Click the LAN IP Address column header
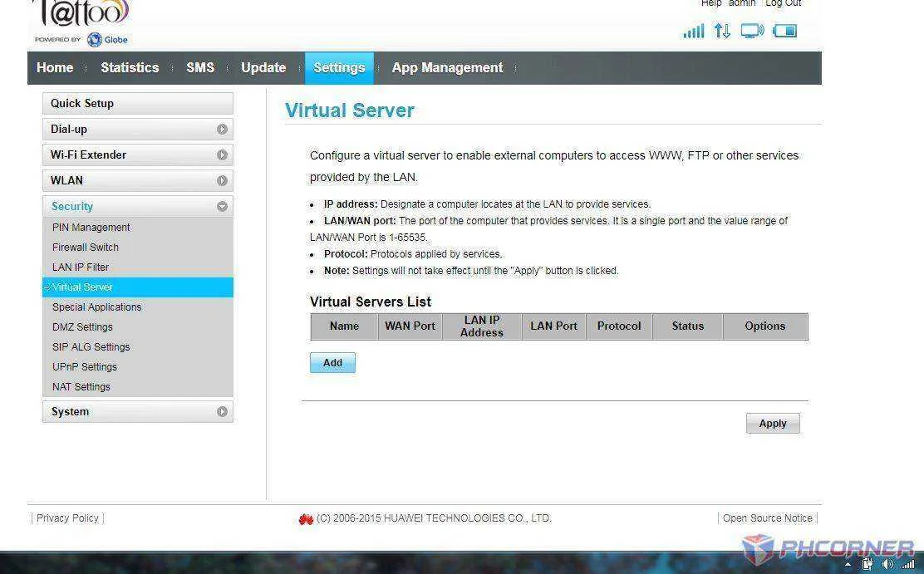 coord(482,326)
